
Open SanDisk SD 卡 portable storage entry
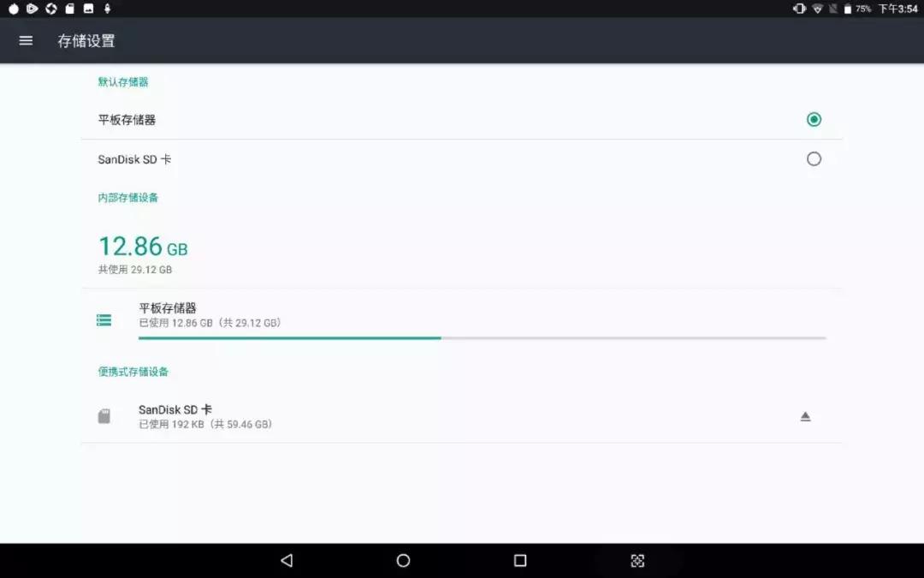point(461,416)
